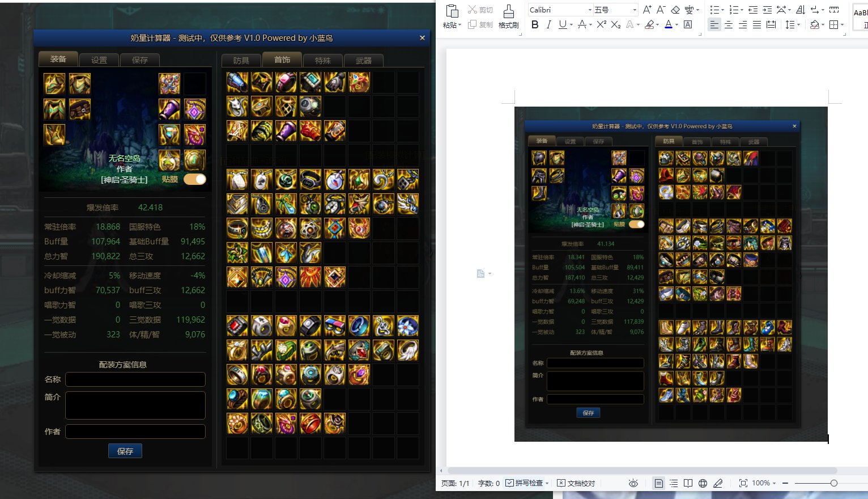Click the zoom slider handle
The image size is (868, 499).
833,483
